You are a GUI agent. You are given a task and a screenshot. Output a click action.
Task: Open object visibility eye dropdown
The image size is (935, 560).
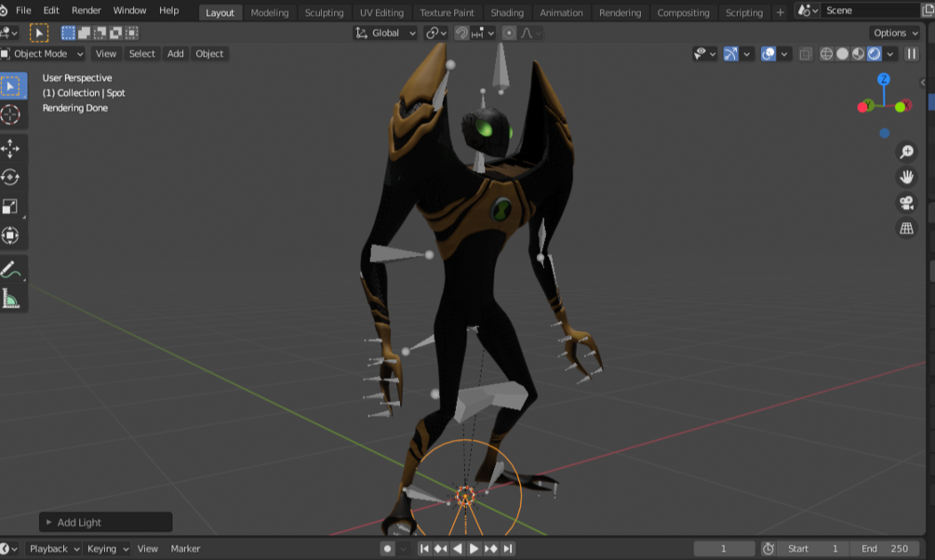(x=704, y=54)
